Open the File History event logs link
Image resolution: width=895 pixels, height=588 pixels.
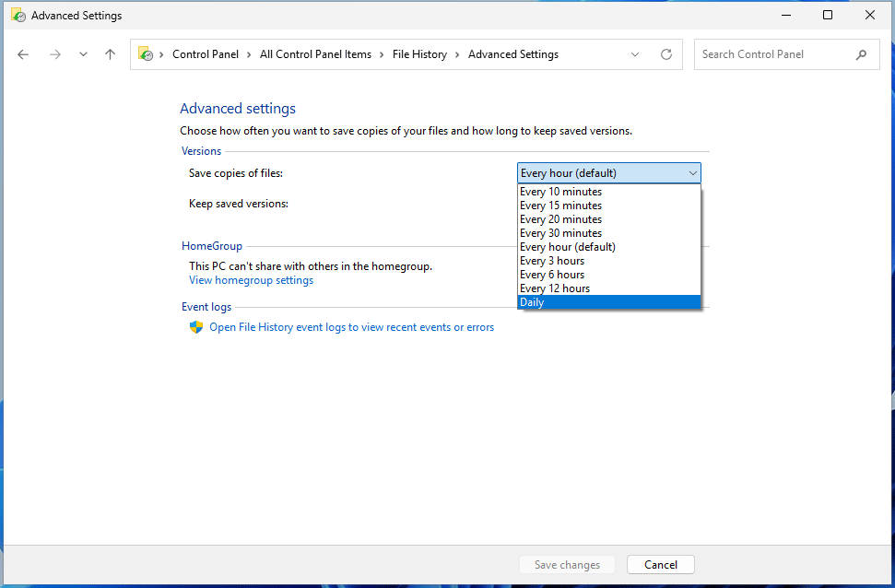(x=350, y=326)
